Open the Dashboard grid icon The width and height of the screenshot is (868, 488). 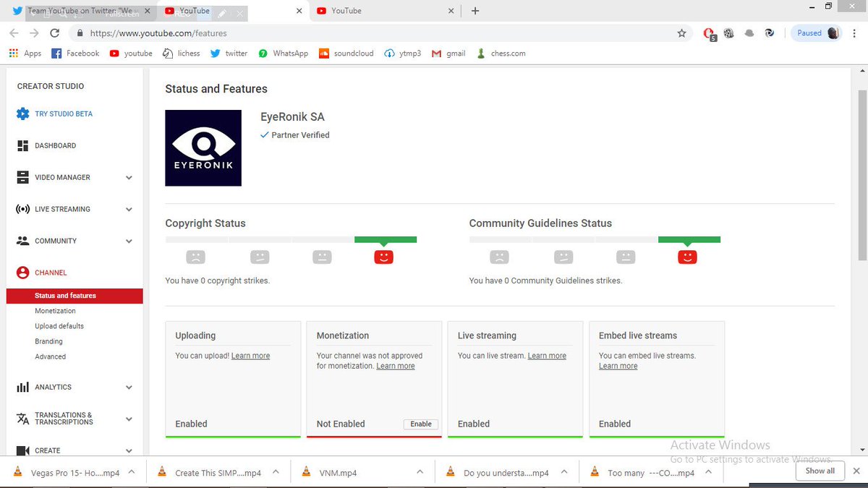(22, 145)
